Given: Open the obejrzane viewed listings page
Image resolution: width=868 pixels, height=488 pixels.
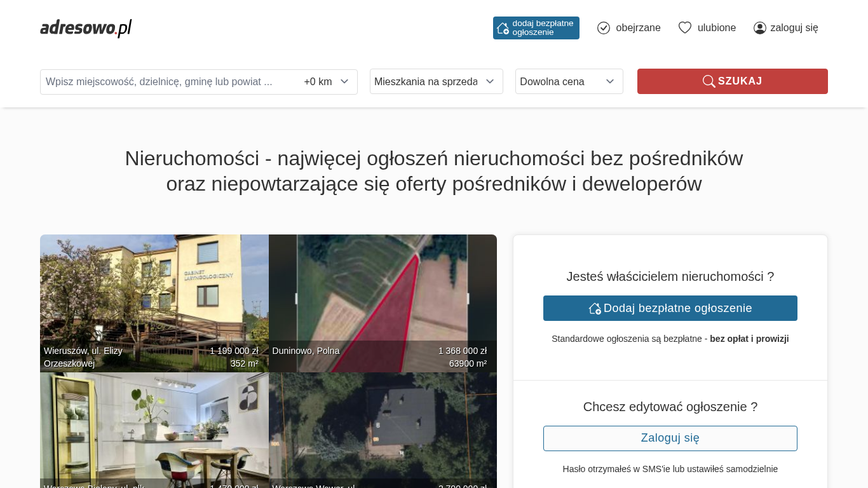Looking at the screenshot, I should point(637,28).
